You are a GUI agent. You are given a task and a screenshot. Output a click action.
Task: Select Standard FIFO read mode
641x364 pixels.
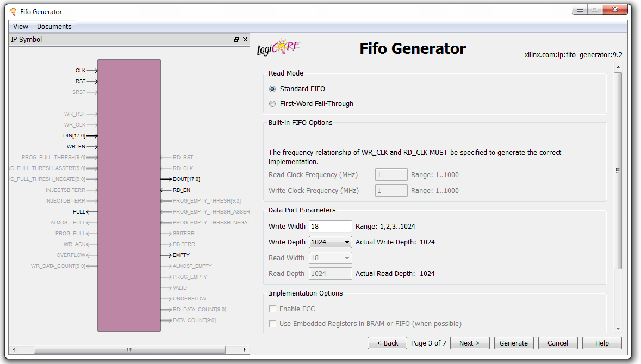click(x=272, y=89)
